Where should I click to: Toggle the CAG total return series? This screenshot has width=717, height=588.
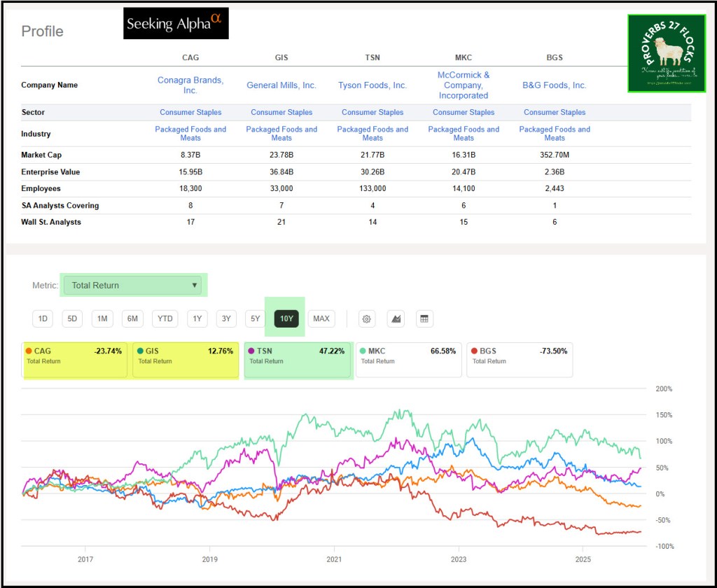click(75, 360)
